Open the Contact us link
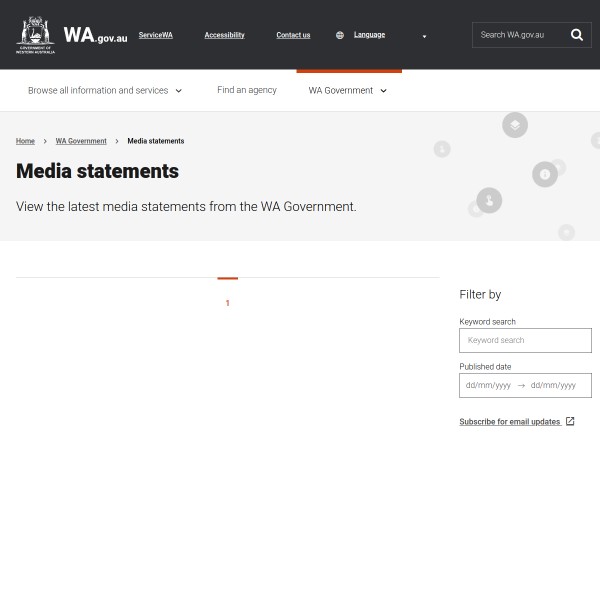This screenshot has height=600, width=600. [293, 35]
